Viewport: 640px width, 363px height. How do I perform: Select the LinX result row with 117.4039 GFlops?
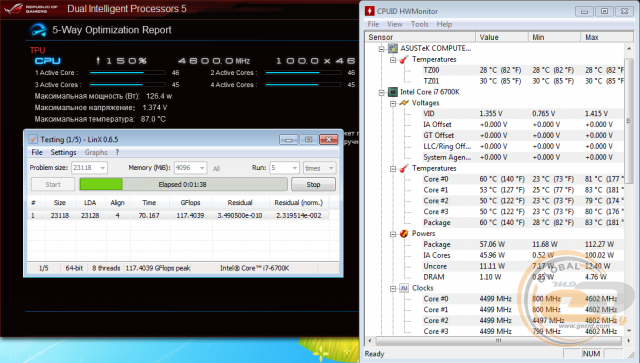(x=179, y=215)
